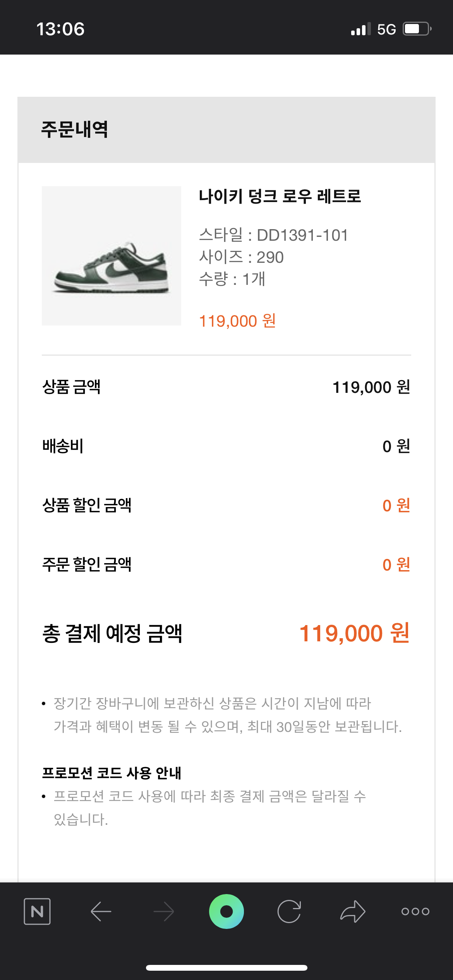Tap the forward arrow in bottom bar
The height and width of the screenshot is (980, 453).
[x=164, y=911]
